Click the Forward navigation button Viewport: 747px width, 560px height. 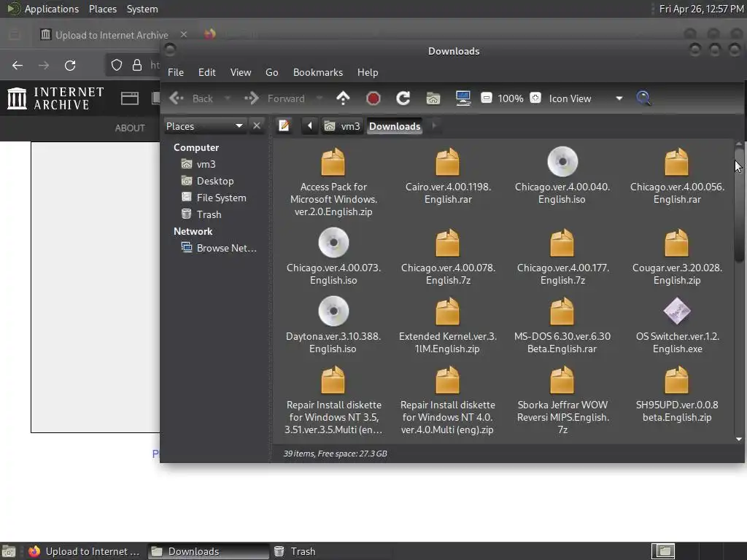(x=275, y=98)
